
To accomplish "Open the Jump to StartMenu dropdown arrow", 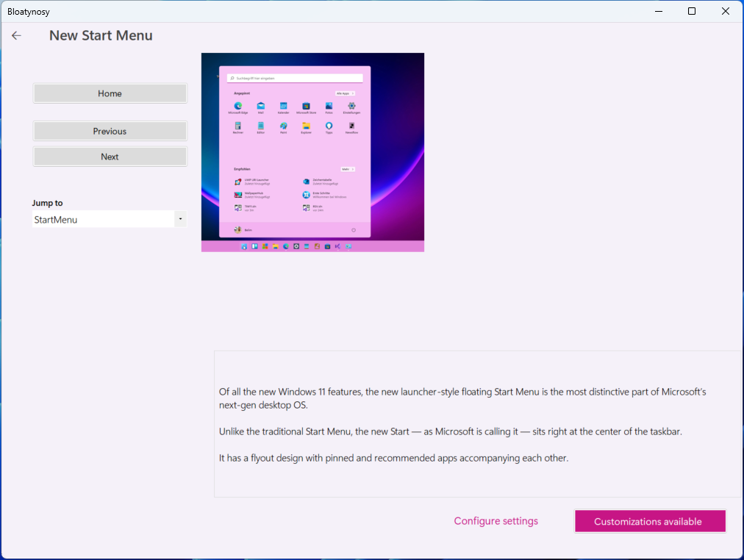I will 180,219.
